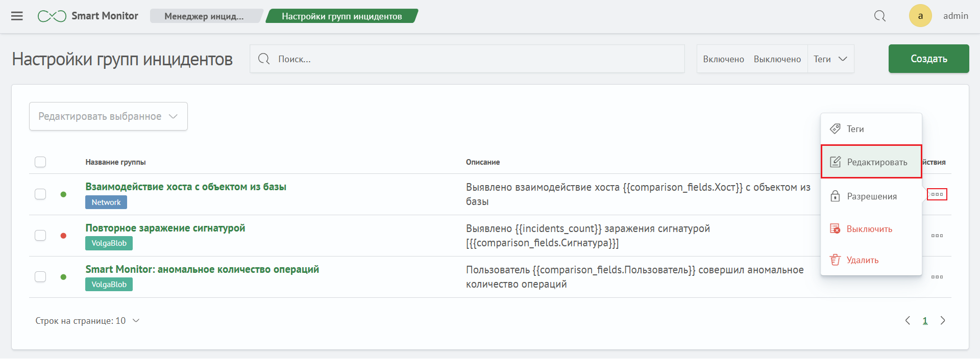Select Удалить from the context menu
This screenshot has width=980, height=359.
coord(862,260)
